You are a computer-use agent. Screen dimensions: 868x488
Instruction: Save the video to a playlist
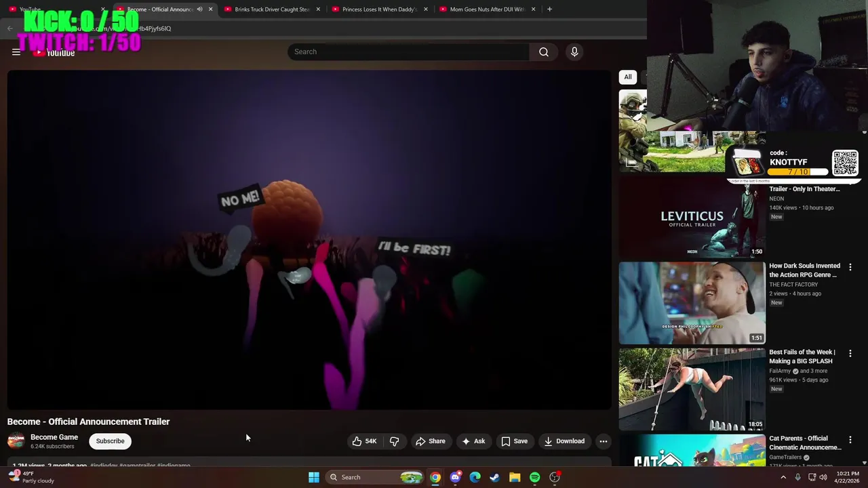tap(514, 441)
